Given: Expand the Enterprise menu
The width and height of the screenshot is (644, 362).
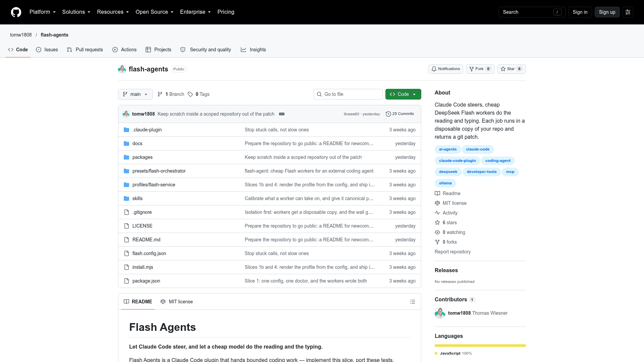Looking at the screenshot, I should [x=196, y=12].
